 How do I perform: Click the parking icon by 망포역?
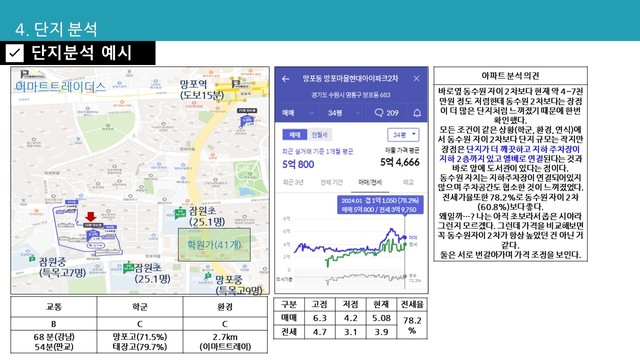point(235,84)
